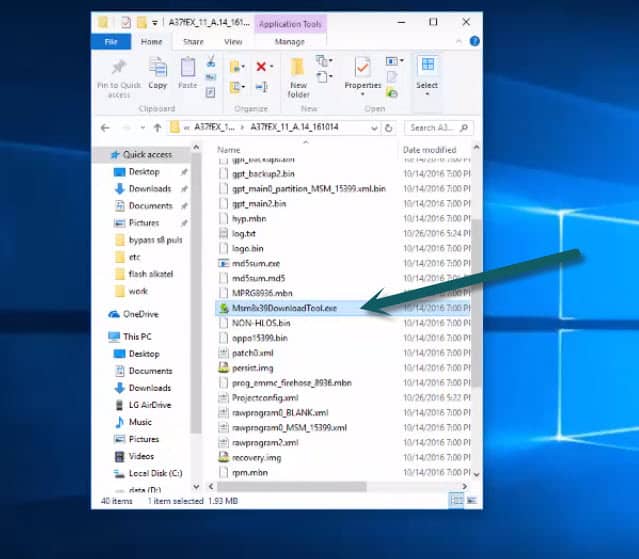Click the OneDrive cloud icon
Screen dimensions: 639x559
click(x=114, y=314)
